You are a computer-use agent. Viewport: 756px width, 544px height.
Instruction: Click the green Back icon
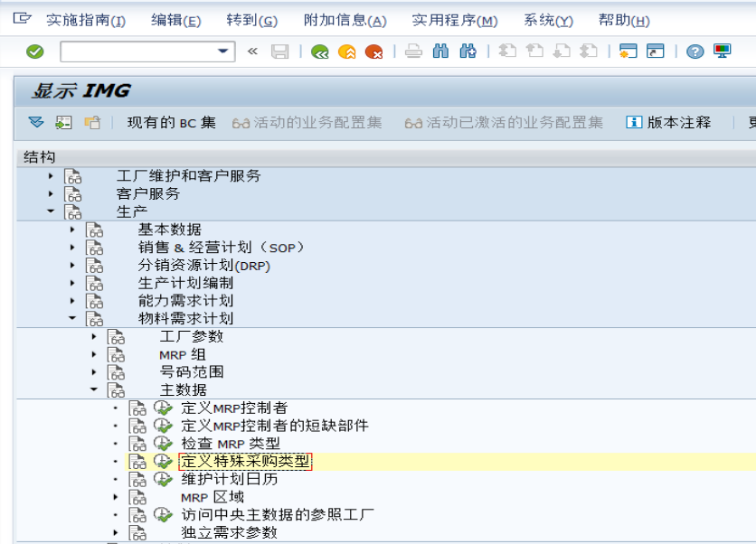point(319,52)
